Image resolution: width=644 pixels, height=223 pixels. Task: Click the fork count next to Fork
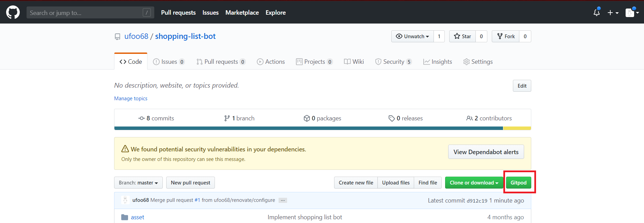coord(525,36)
